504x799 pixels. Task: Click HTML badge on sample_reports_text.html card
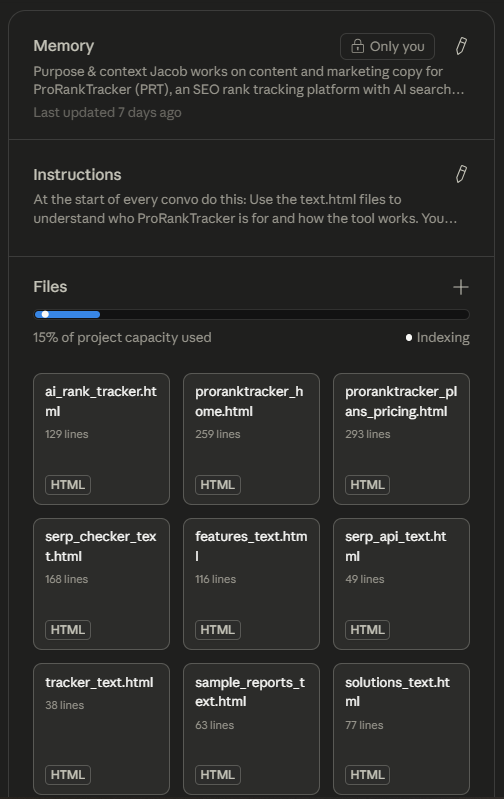point(218,775)
